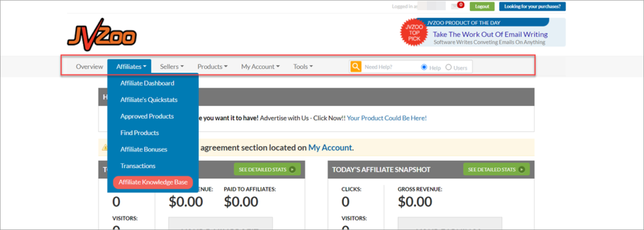Select the Users radio button
This screenshot has width=644, height=230.
pyautogui.click(x=448, y=67)
